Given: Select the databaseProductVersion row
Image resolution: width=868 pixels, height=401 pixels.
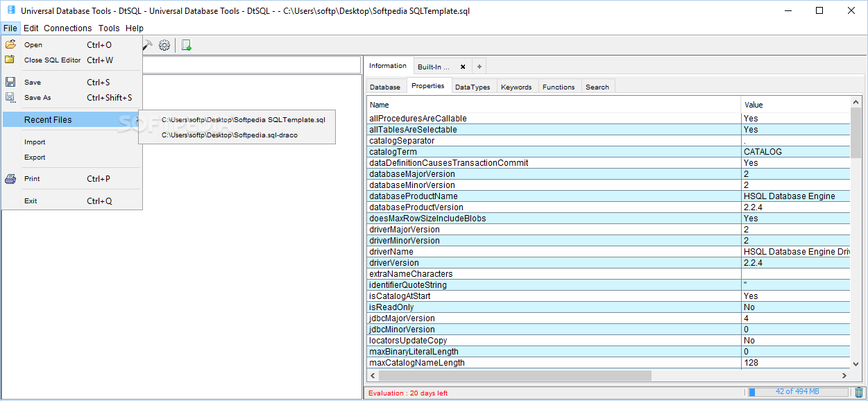Looking at the screenshot, I should (x=609, y=207).
